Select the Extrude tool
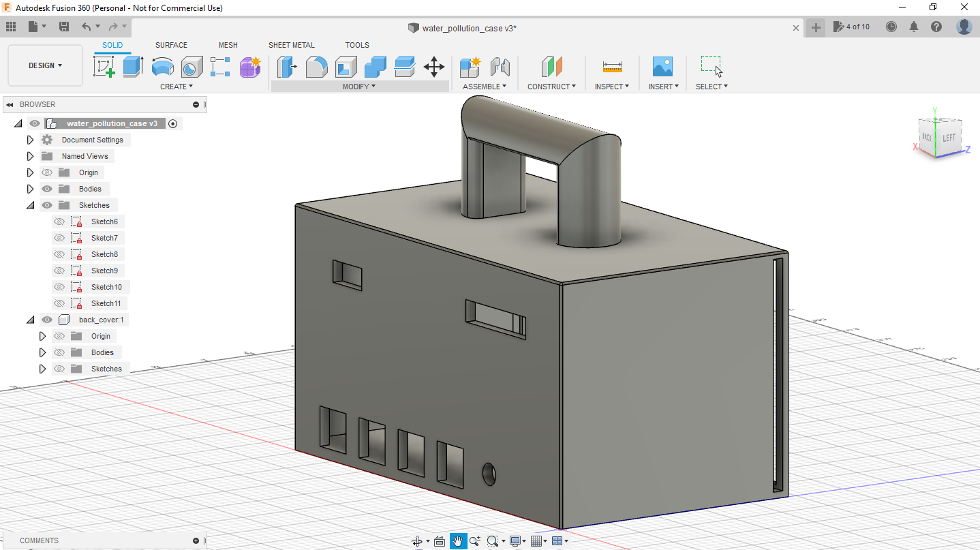The height and width of the screenshot is (550, 980). [132, 66]
